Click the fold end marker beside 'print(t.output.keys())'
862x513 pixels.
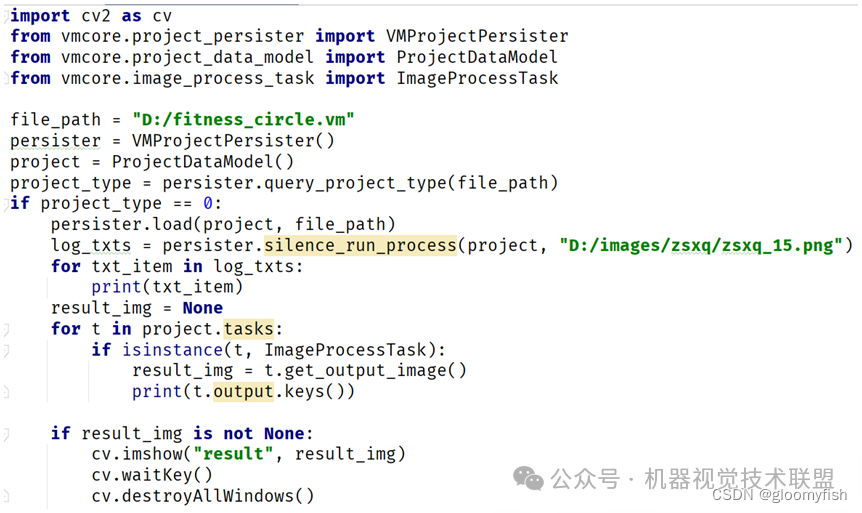pyautogui.click(x=5, y=391)
